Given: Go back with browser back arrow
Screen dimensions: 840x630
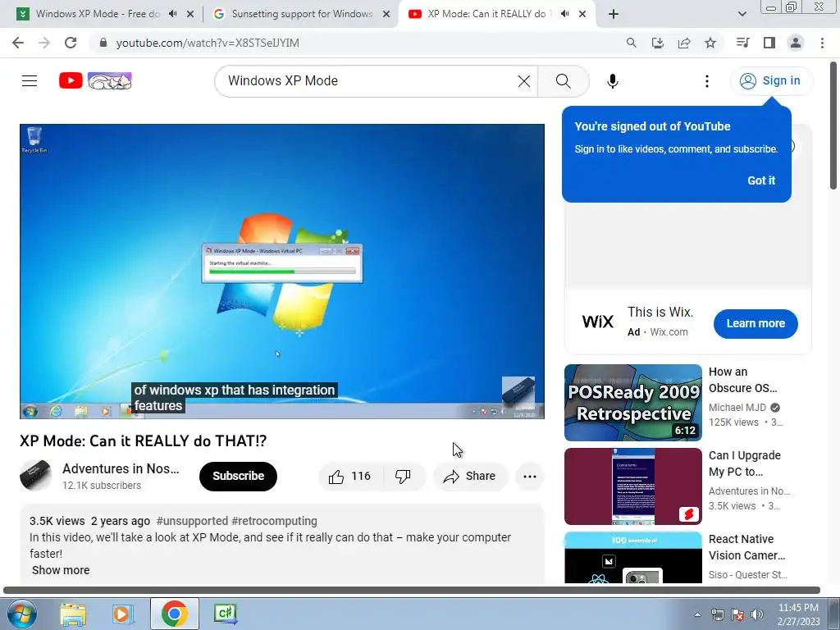Looking at the screenshot, I should (18, 43).
